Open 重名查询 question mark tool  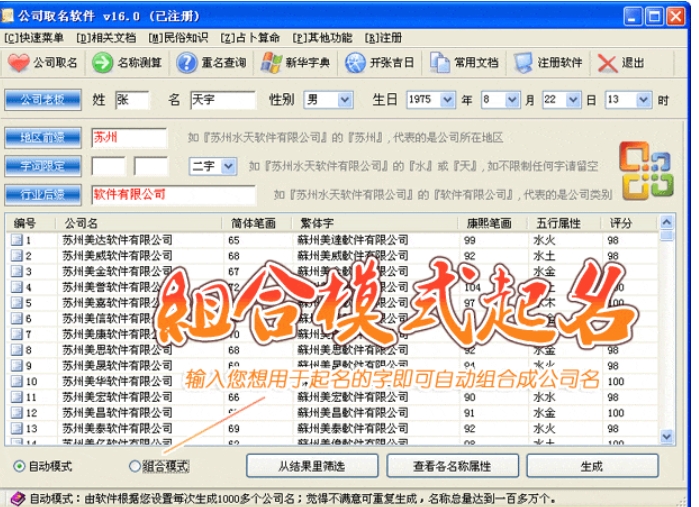click(x=187, y=63)
